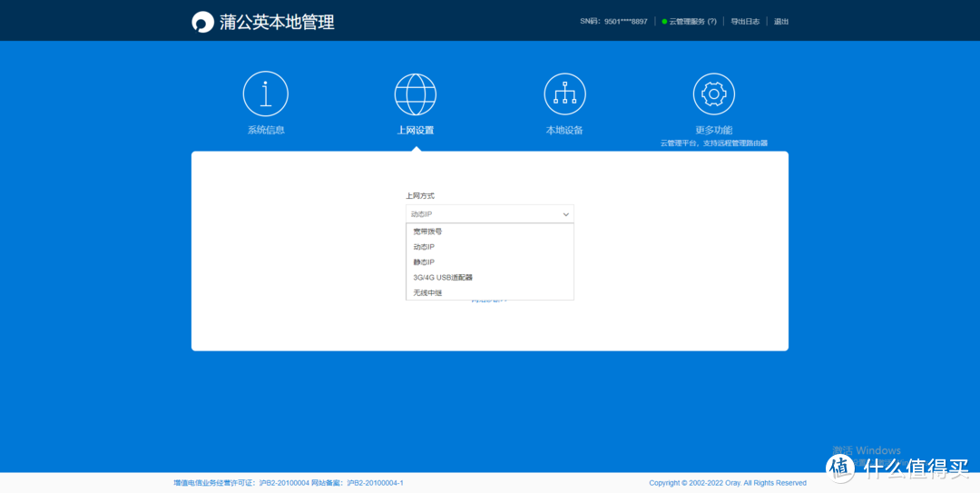Open the 系统信息 info circle icon
This screenshot has height=493, width=980.
pyautogui.click(x=266, y=94)
